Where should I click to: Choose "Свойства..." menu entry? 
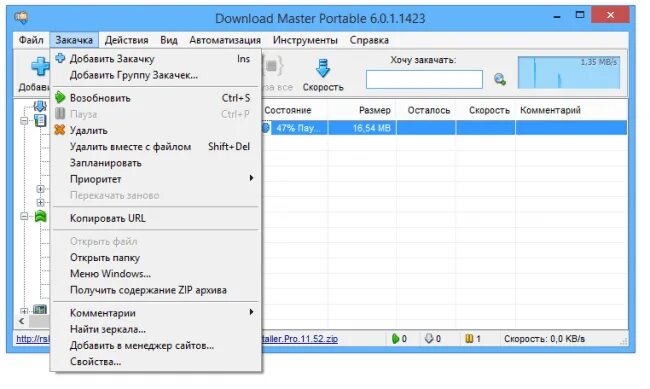[156, 362]
